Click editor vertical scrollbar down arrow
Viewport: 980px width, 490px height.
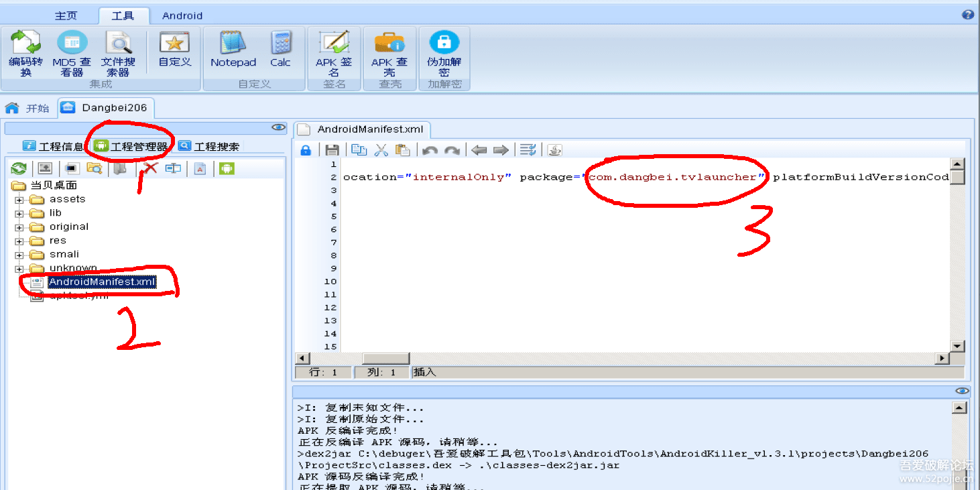958,347
